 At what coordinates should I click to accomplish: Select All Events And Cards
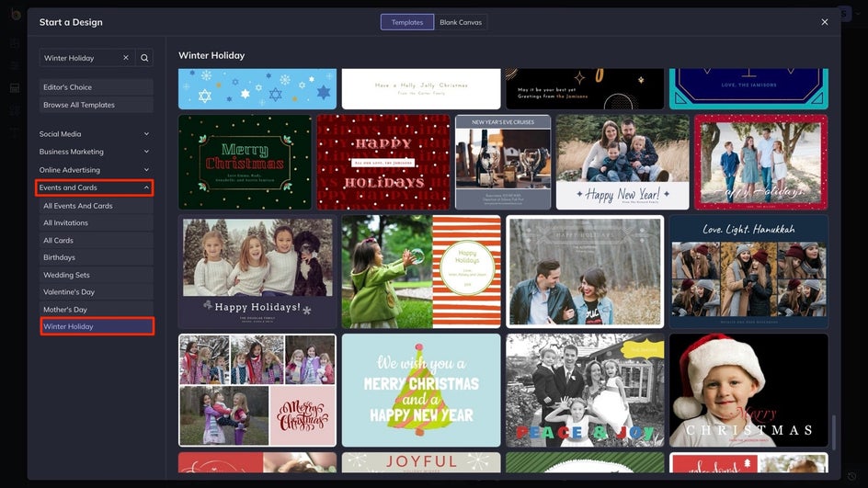[x=97, y=206]
